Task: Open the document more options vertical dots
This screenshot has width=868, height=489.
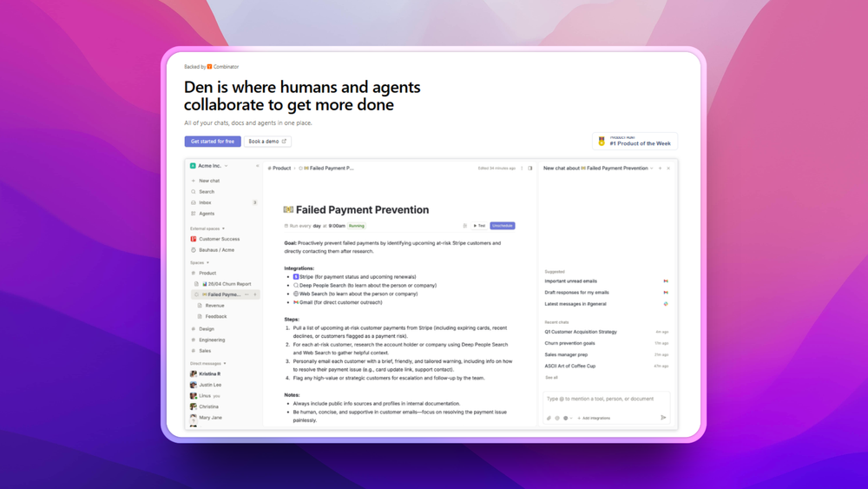Action: click(522, 169)
